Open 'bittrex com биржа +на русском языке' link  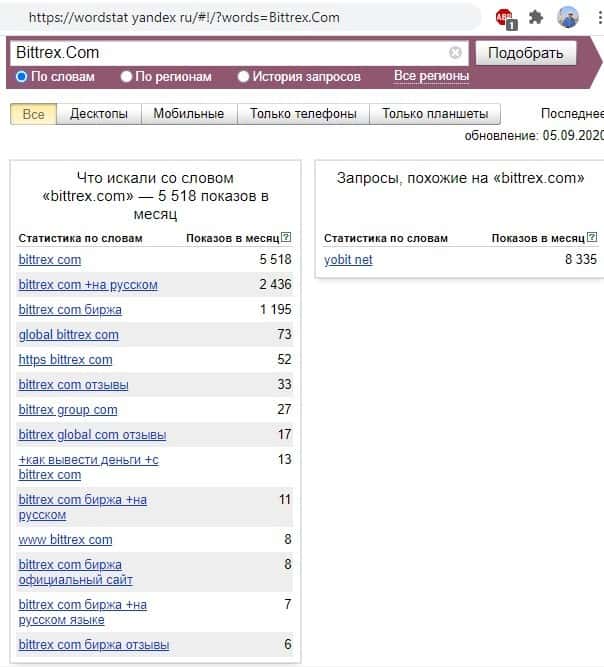83,612
